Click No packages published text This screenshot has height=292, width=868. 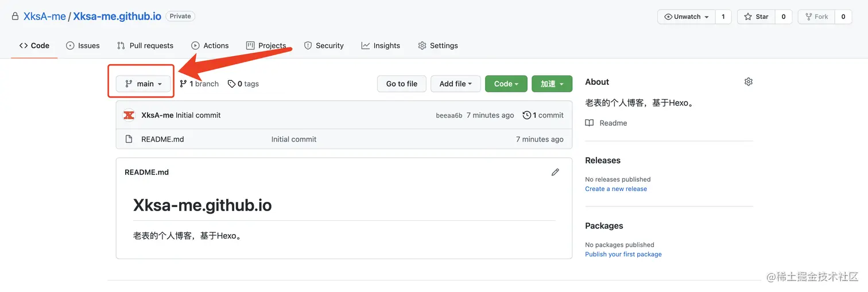[x=619, y=245]
